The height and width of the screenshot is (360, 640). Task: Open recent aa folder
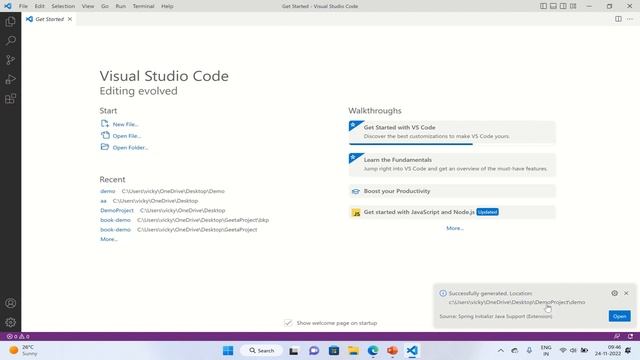[x=104, y=201]
